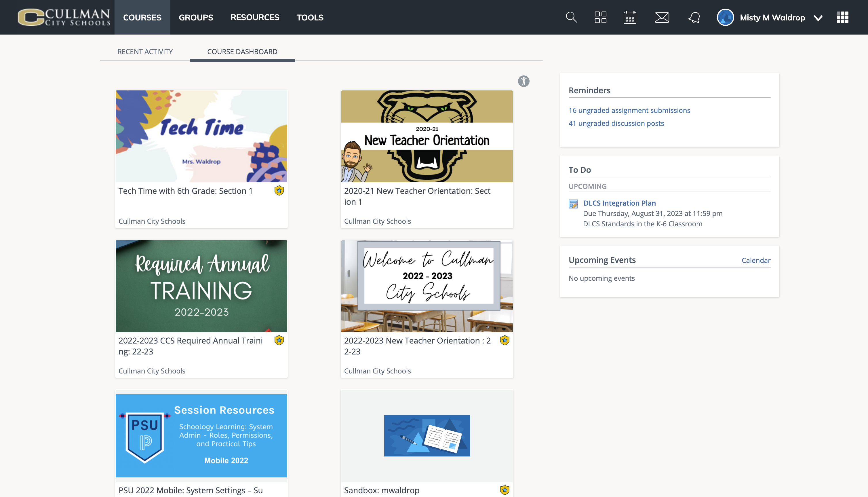Click badge icon on Tech Time course
This screenshot has width=868, height=497.
click(x=279, y=190)
